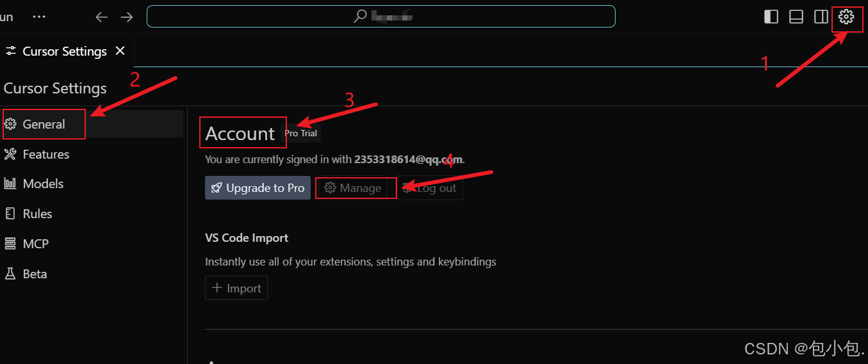Click the VS Code Import heading

point(247,238)
